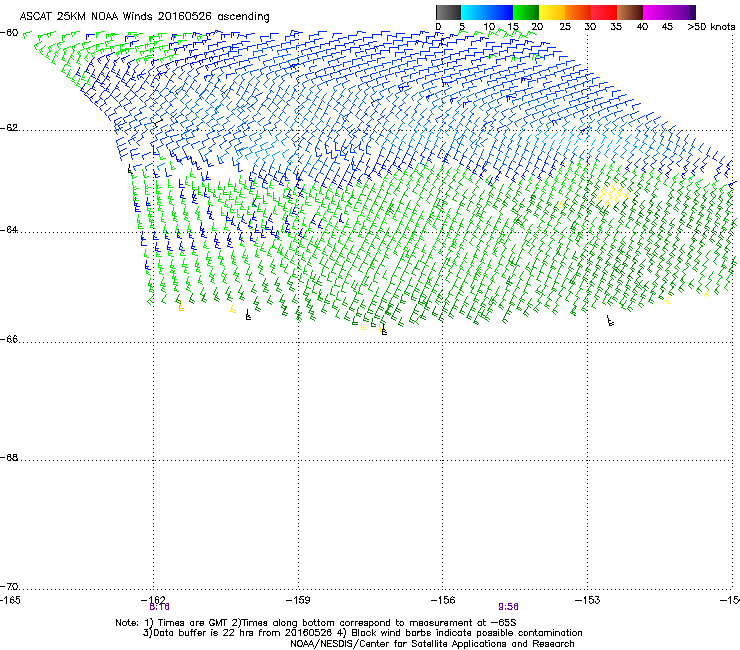Click the green 15-20 knots legend swatch
This screenshot has width=740, height=650.
click(x=526, y=12)
